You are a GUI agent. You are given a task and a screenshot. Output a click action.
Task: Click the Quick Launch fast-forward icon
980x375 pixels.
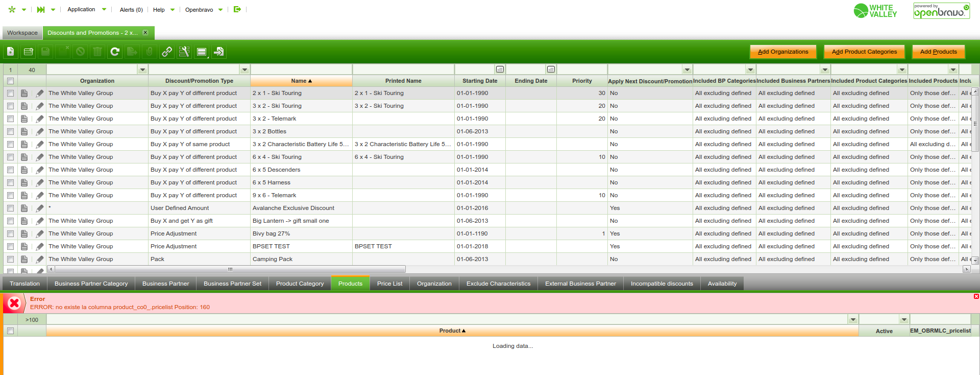[x=41, y=9]
